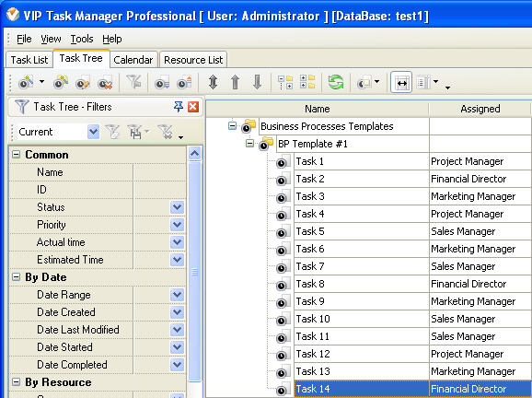The image size is (532, 398).
Task: Collapse the By Date filter group
Action: tap(16, 277)
